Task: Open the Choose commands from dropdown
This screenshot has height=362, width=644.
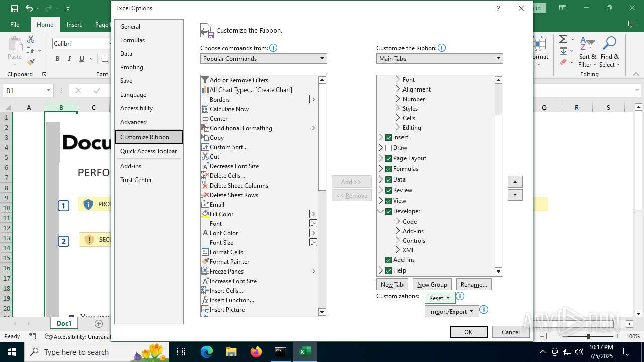Action: [263, 59]
